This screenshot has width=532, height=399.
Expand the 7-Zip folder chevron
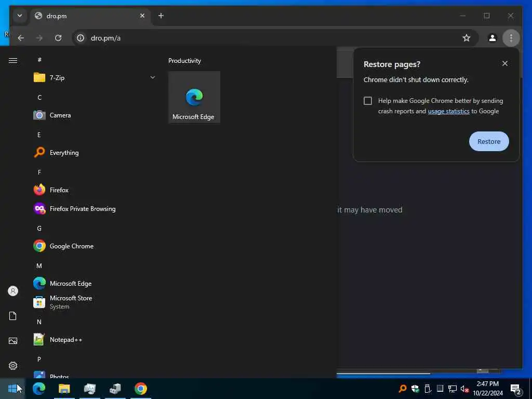[x=153, y=78]
